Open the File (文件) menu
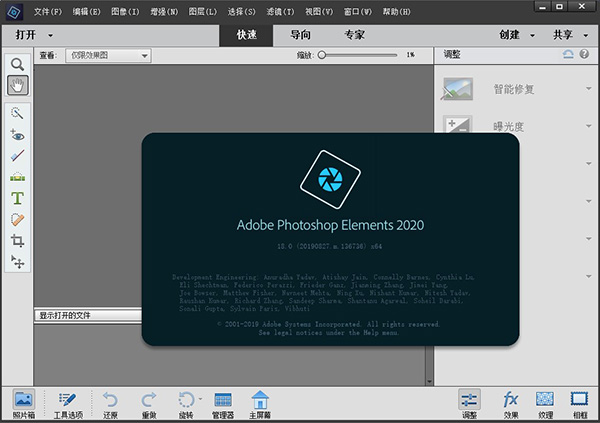 (47, 11)
